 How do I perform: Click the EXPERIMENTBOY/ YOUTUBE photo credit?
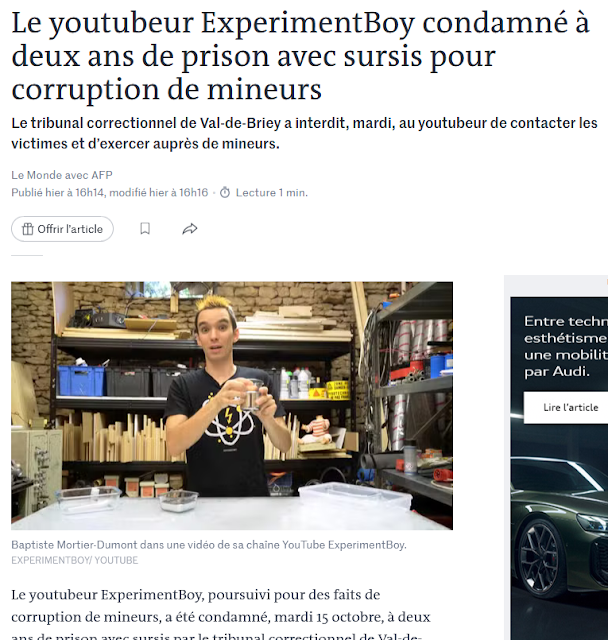75,560
